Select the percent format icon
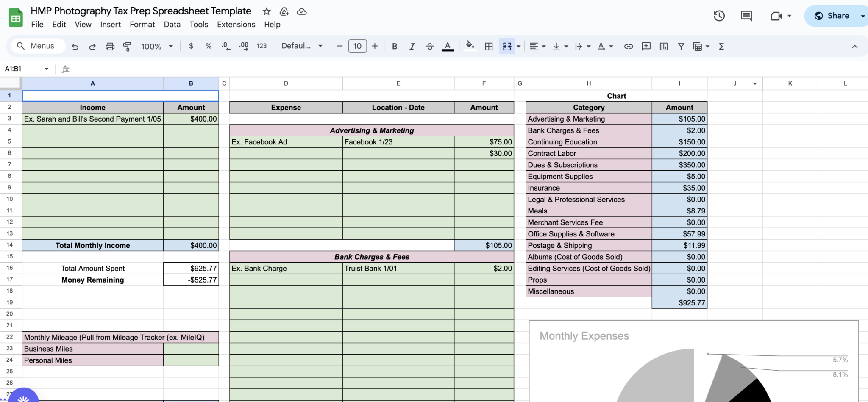Image resolution: width=868 pixels, height=402 pixels. coord(209,46)
